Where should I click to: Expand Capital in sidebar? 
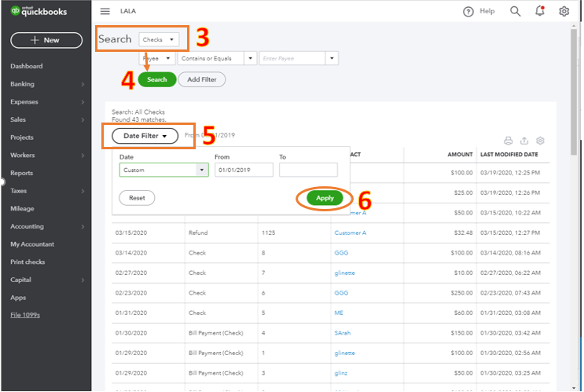(x=46, y=280)
